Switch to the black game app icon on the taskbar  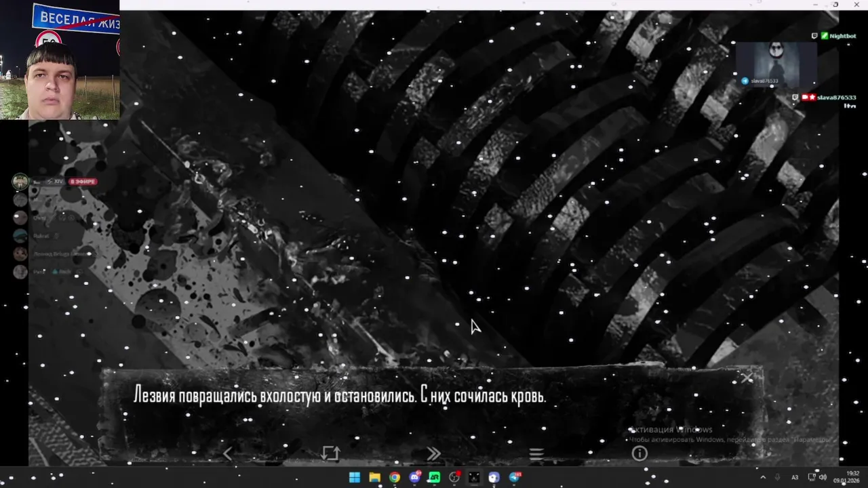pyautogui.click(x=474, y=477)
